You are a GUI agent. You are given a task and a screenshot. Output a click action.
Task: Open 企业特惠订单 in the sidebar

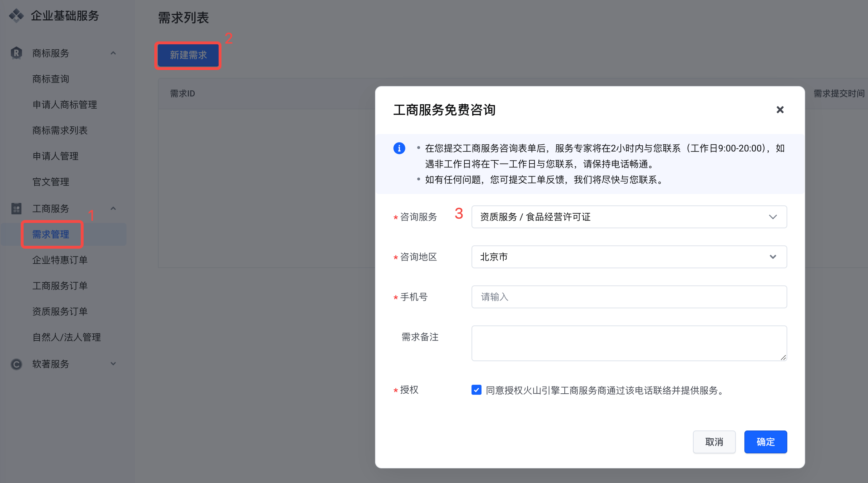pos(60,260)
